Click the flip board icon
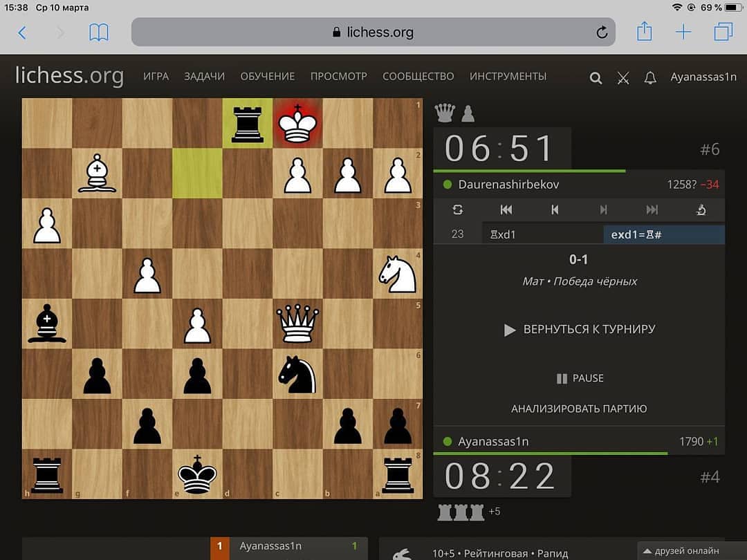 click(x=457, y=210)
